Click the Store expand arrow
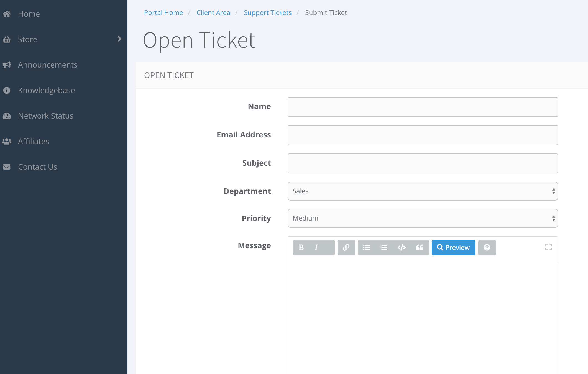Viewport: 588px width, 374px height. coord(121,39)
